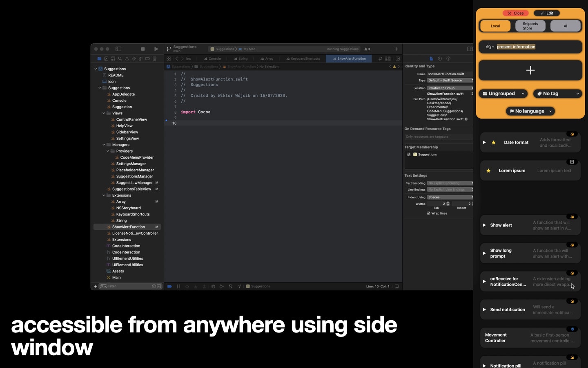Select the Console editor tab
This screenshot has height=368, width=588.
pos(212,59)
